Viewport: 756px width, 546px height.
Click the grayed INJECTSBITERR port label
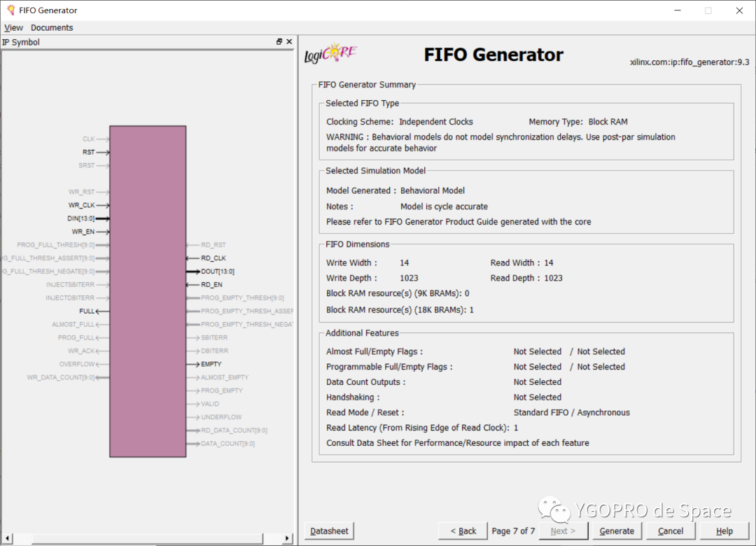tap(71, 285)
